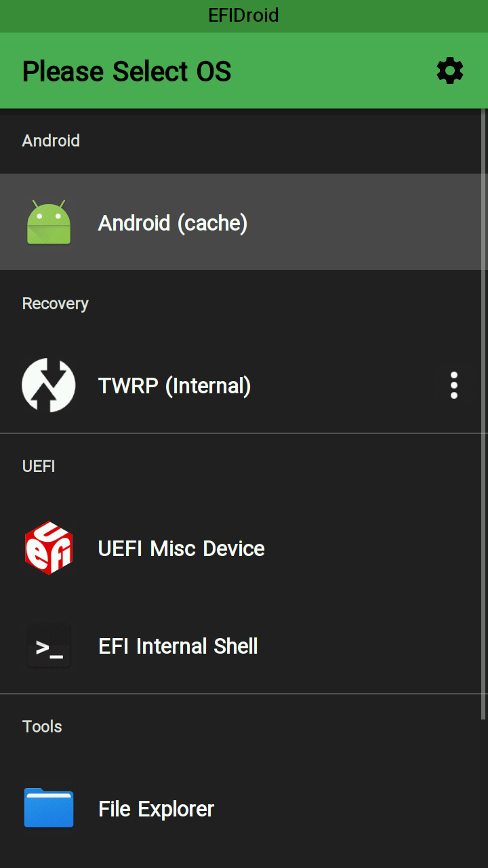Click the Tools section header

tap(42, 726)
